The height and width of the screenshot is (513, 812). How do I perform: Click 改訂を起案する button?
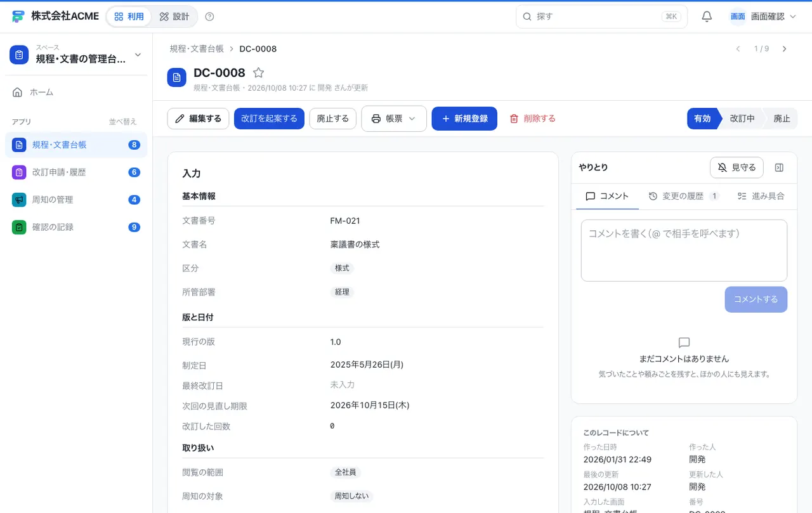(x=269, y=119)
